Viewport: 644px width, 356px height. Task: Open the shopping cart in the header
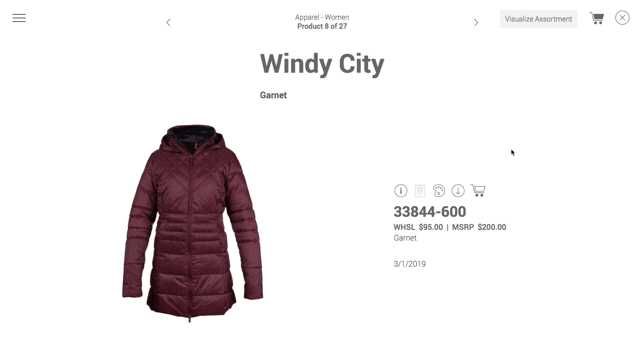click(x=596, y=18)
